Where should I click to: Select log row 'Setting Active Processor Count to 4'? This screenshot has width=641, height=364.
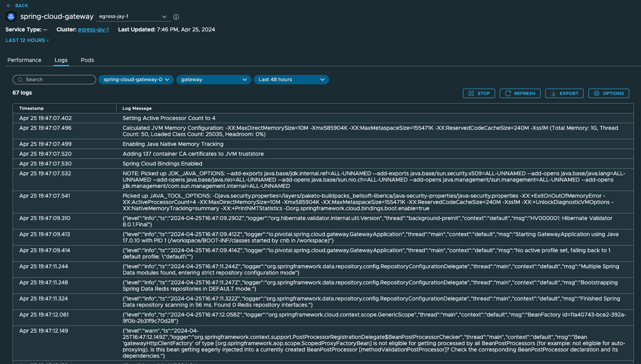[323, 118]
